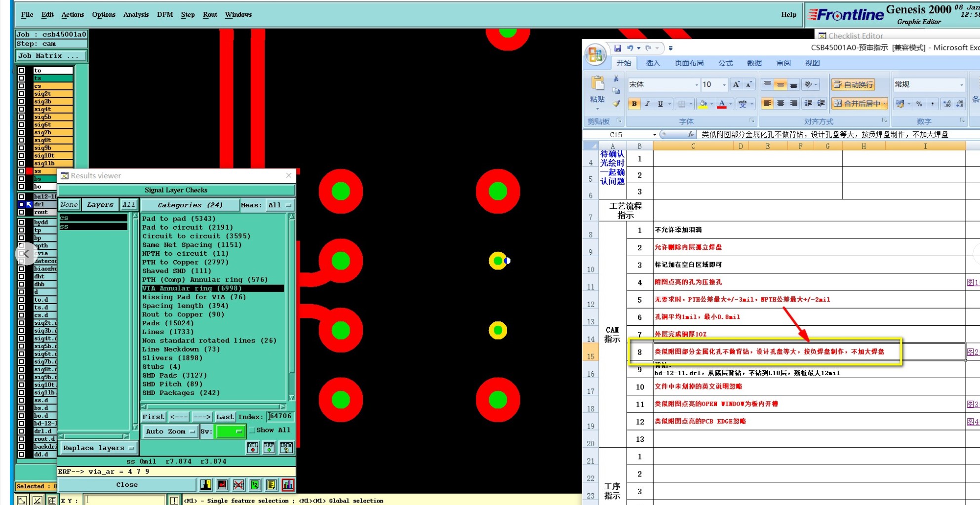Toggle the 'bo' layer checkbox
This screenshot has width=980, height=505.
(21, 187)
